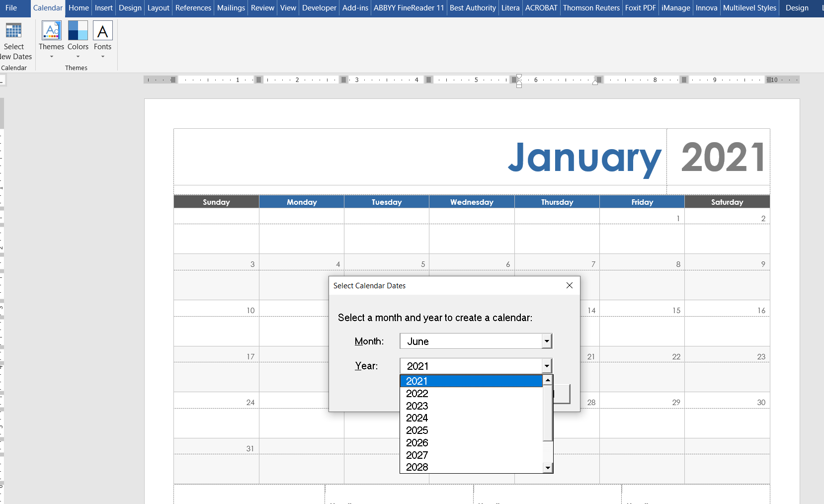Open the Multilevel Styles tab
Screen dimensions: 824x504
coord(749,8)
